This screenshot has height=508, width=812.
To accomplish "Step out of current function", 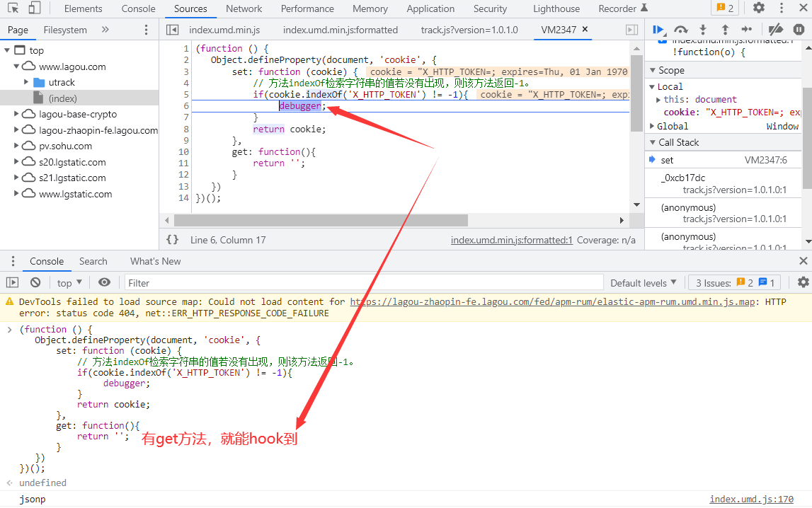I will [x=725, y=30].
